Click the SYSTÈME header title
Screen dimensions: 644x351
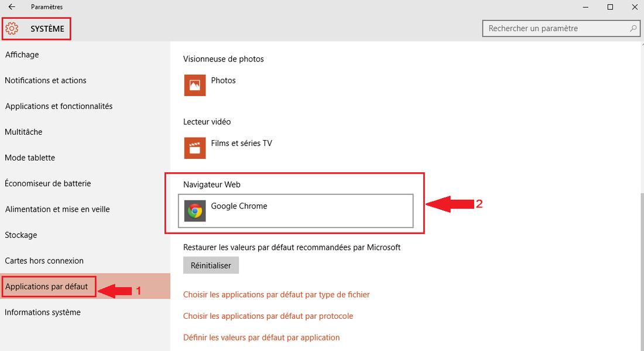pos(47,29)
